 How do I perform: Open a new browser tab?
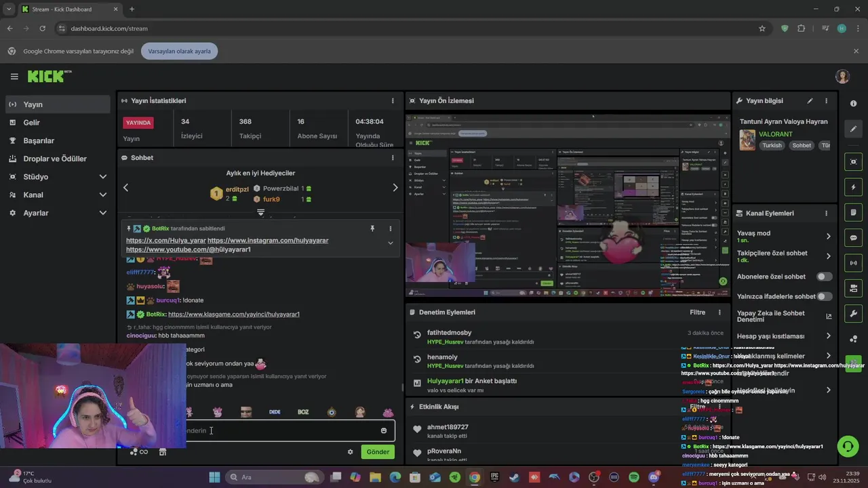click(x=132, y=9)
